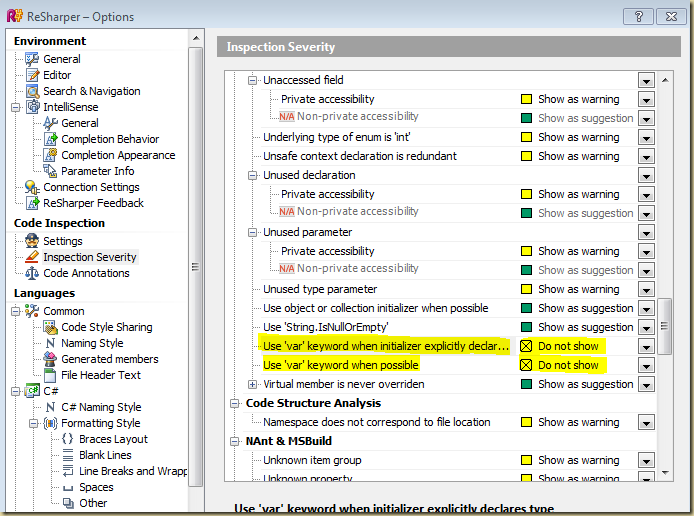The image size is (694, 516).
Task: Click the Editor page icon
Action: pos(32,75)
